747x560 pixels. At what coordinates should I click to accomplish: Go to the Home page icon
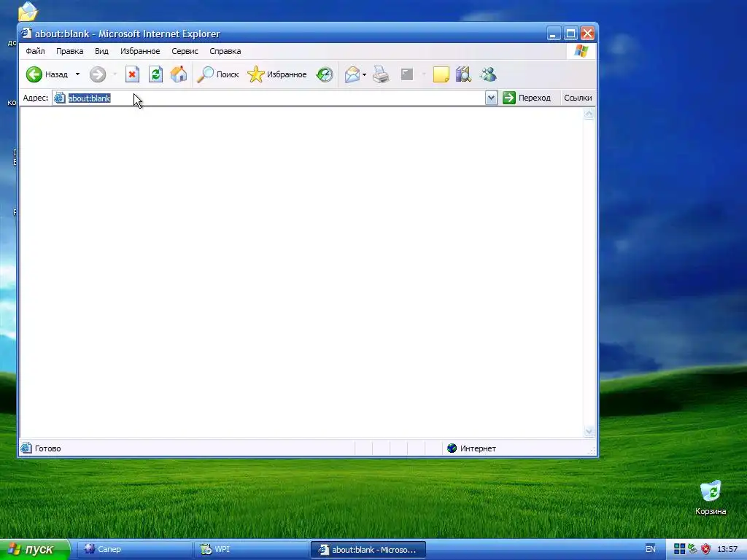coord(179,74)
